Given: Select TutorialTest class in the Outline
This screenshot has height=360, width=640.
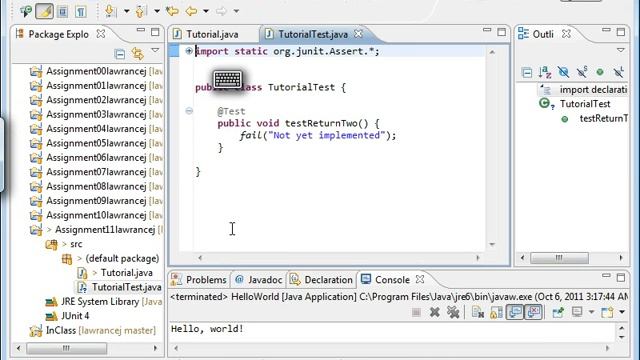Looking at the screenshot, I should tap(585, 104).
